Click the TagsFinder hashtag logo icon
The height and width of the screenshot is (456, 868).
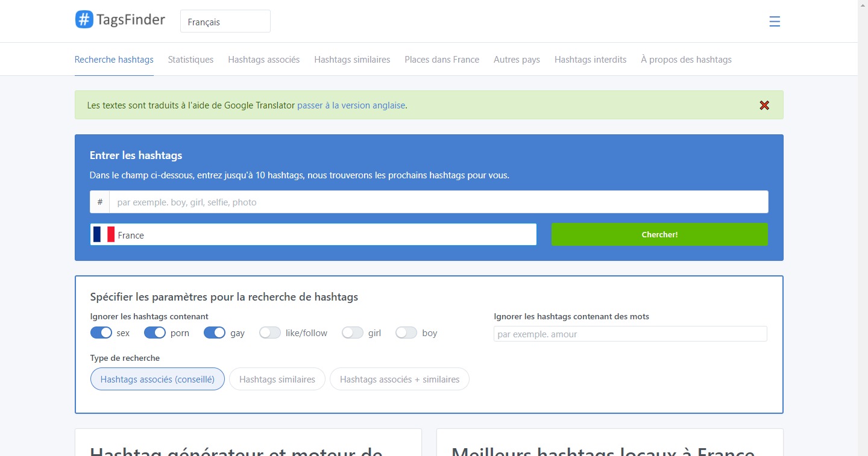(84, 20)
